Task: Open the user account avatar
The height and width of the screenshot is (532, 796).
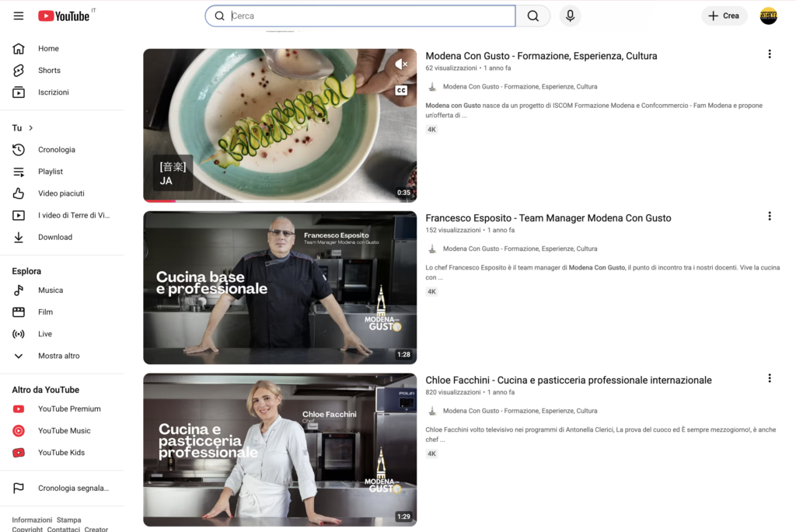Action: 768,16
